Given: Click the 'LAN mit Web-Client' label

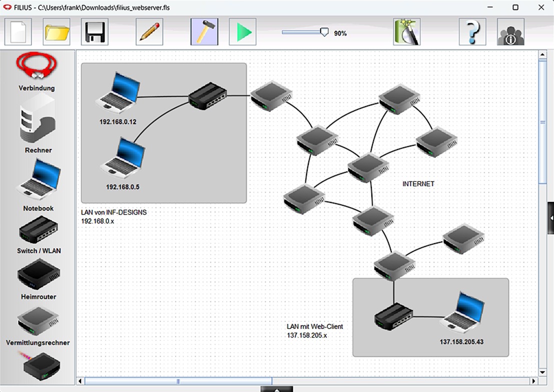Looking at the screenshot, I should tap(315, 326).
